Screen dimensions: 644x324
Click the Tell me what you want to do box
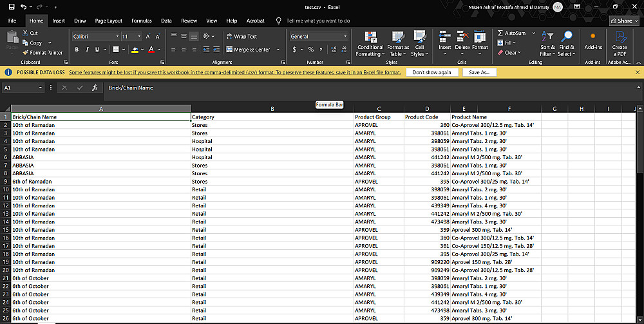[318, 21]
